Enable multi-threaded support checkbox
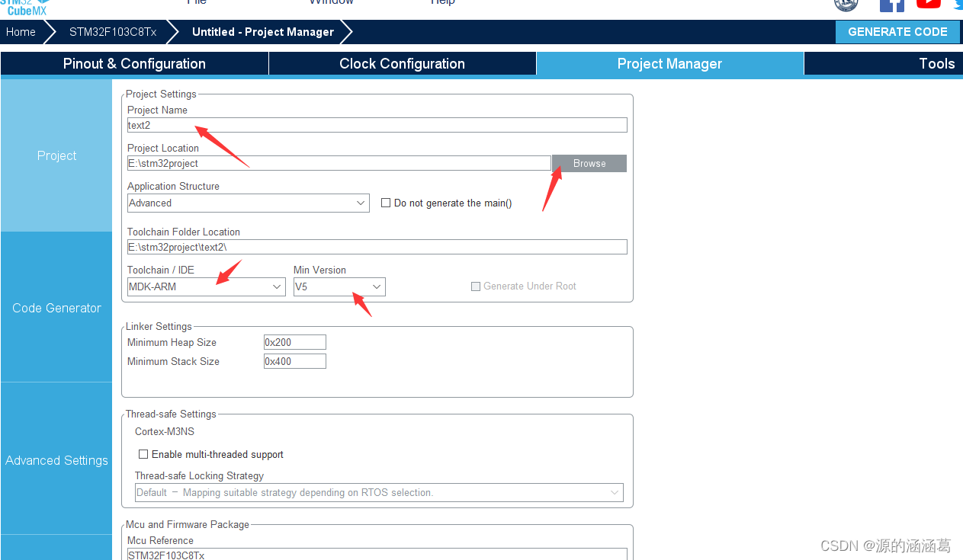 point(143,454)
